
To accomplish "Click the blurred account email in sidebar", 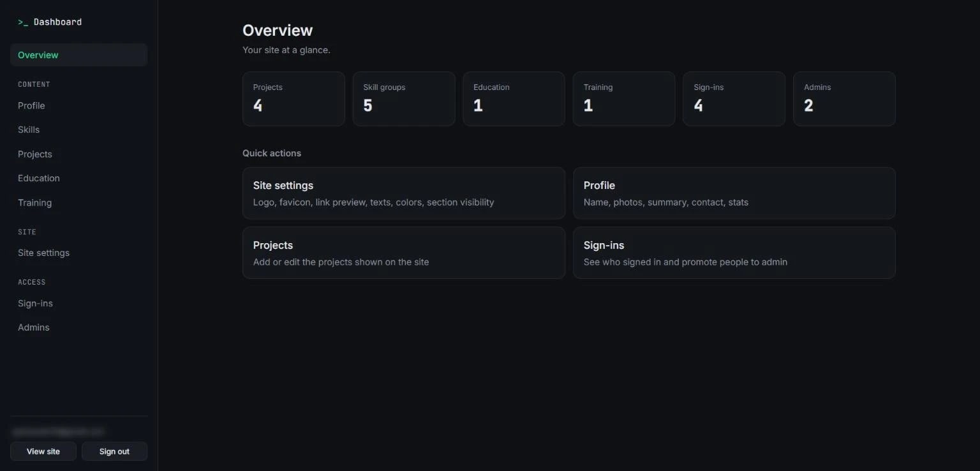I will (x=57, y=431).
